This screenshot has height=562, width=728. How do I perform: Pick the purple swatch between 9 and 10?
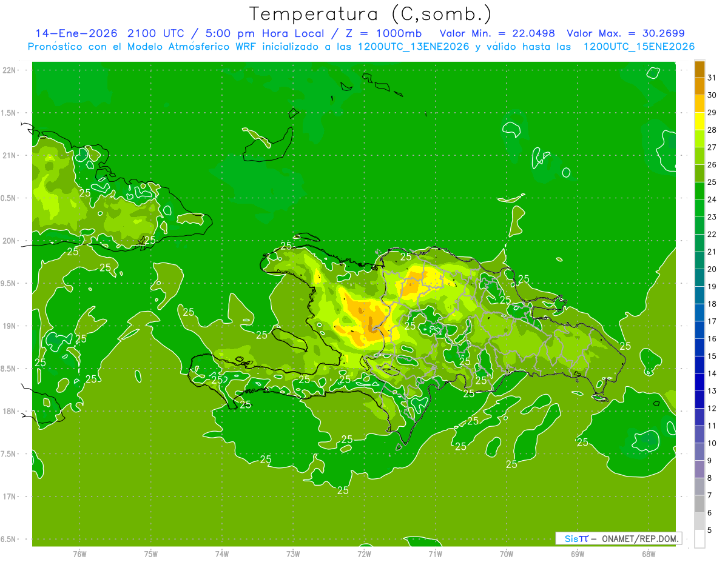(x=699, y=452)
